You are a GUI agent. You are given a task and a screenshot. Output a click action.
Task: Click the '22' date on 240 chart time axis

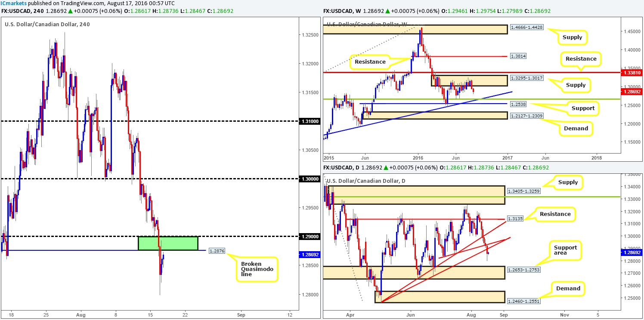tap(185, 314)
